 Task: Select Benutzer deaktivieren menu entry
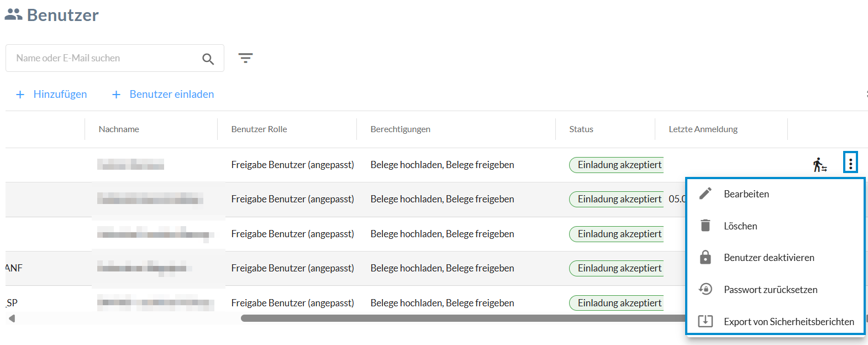769,258
